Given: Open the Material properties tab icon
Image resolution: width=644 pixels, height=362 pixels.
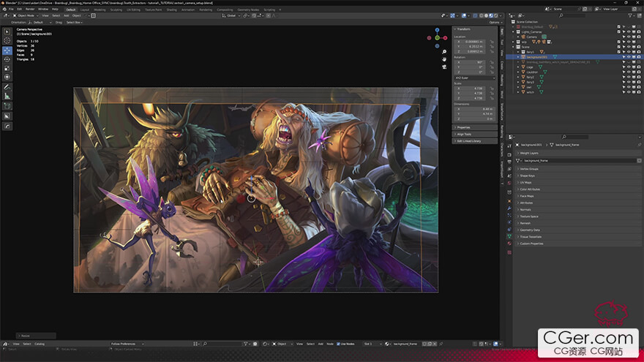Looking at the screenshot, I should (x=509, y=244).
